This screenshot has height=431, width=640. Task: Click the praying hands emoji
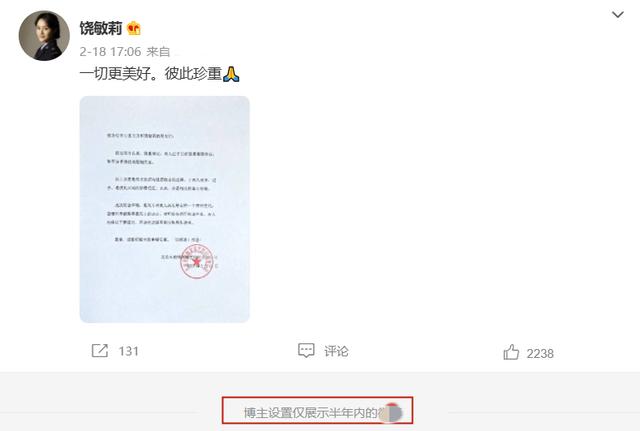(x=231, y=74)
